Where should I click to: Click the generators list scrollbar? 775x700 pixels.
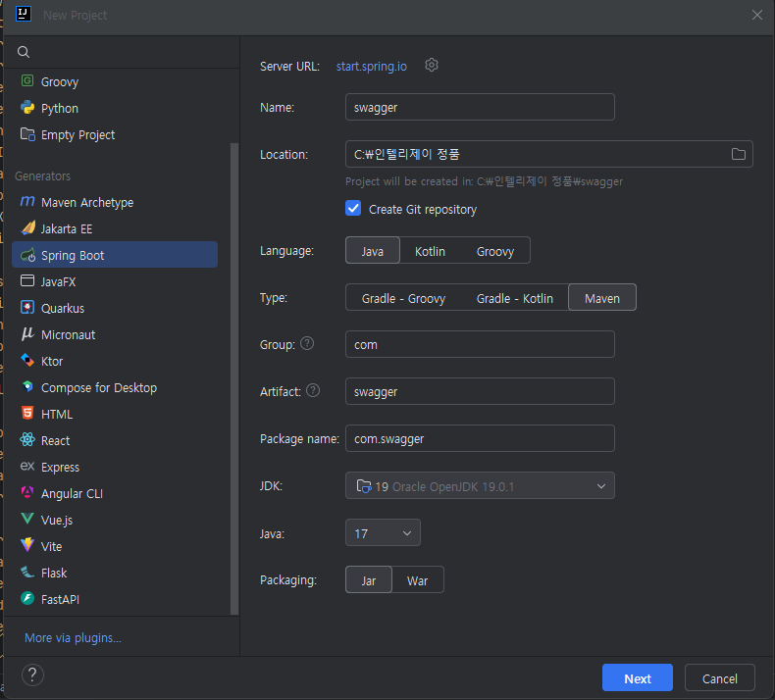click(234, 378)
